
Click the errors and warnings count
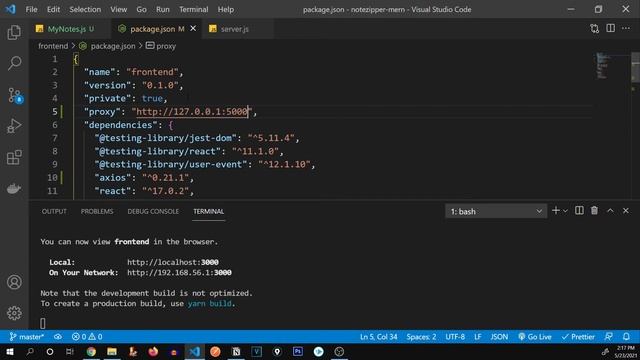coord(87,337)
